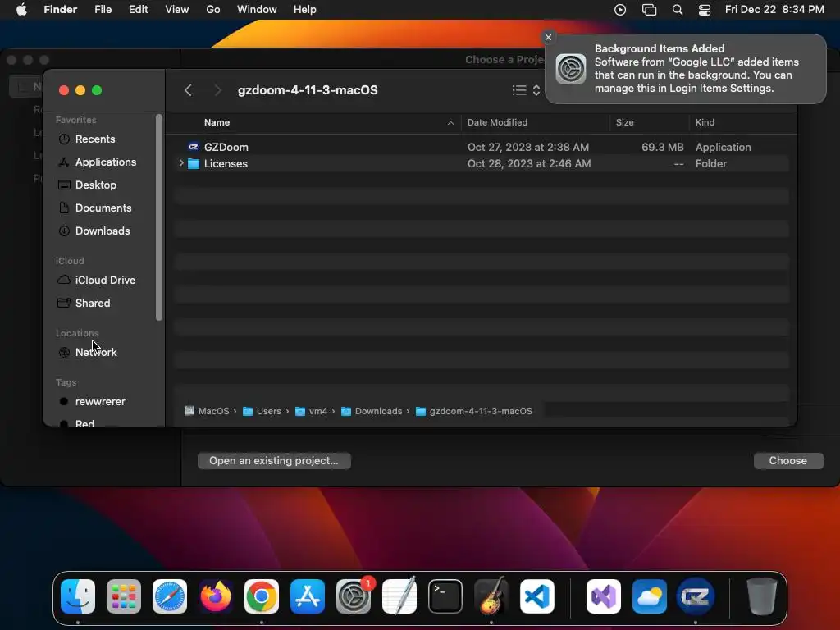The height and width of the screenshot is (630, 840).
Task: Open Spotlight search in menu bar
Action: [x=677, y=10]
